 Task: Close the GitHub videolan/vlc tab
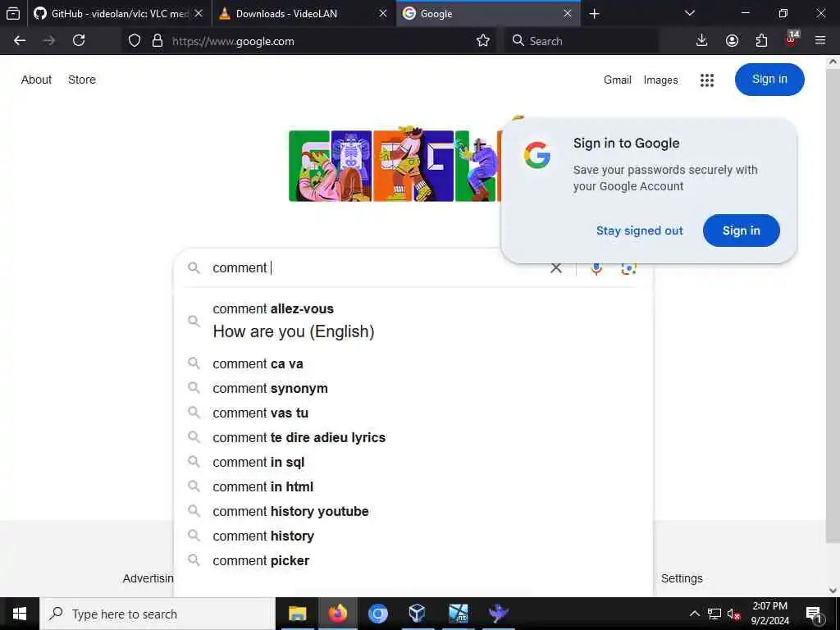tap(199, 13)
